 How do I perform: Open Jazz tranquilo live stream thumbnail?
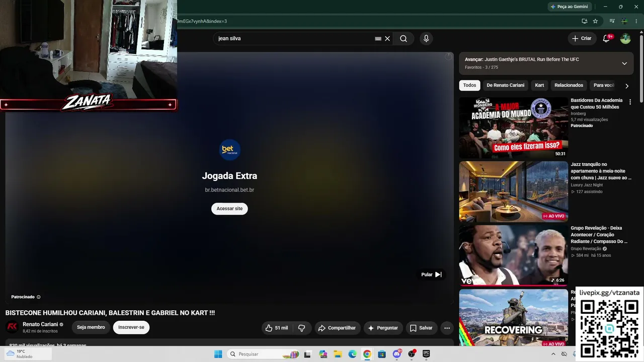pos(514,192)
